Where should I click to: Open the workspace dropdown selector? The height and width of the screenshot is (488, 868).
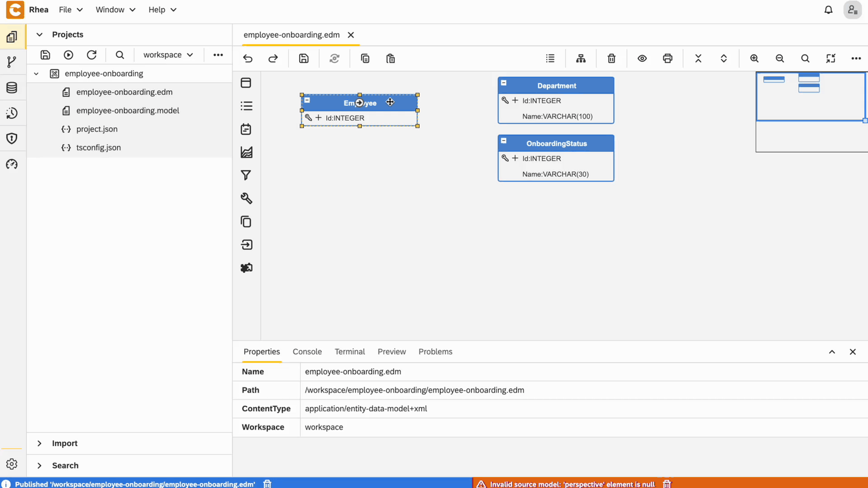coord(168,55)
